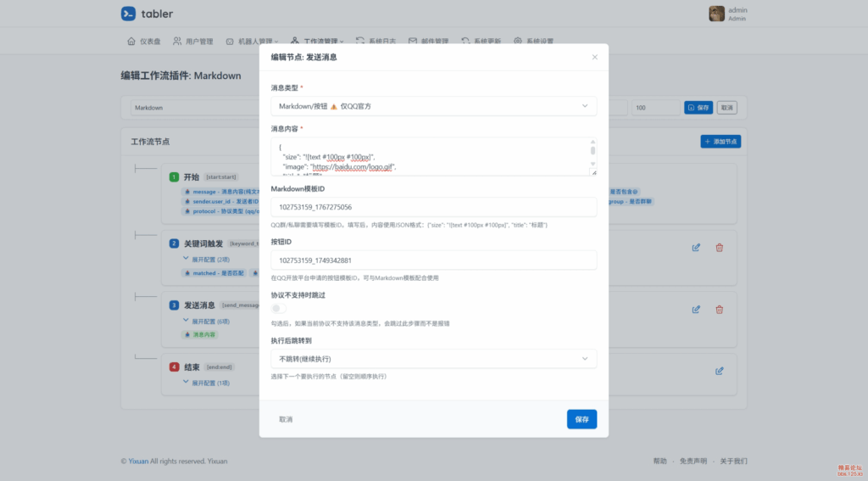This screenshot has height=481, width=868.
Task: Toggle 协议不支持时跳过 switch
Action: pyautogui.click(x=278, y=309)
